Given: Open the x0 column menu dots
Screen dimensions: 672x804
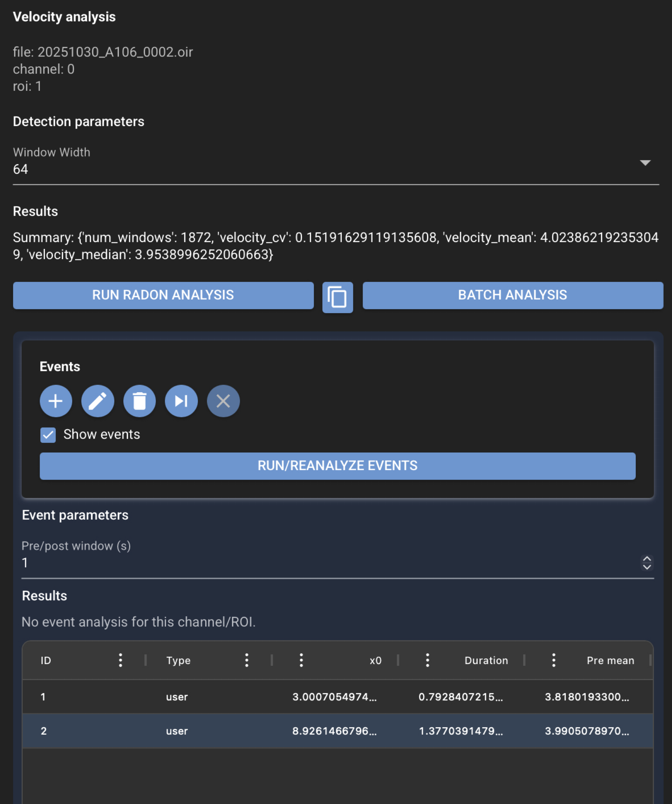Looking at the screenshot, I should [x=301, y=660].
